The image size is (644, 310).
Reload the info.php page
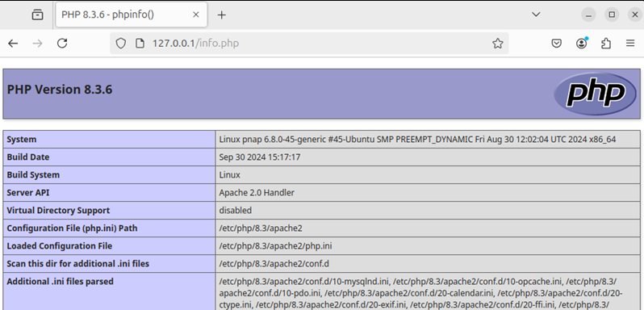[x=62, y=43]
